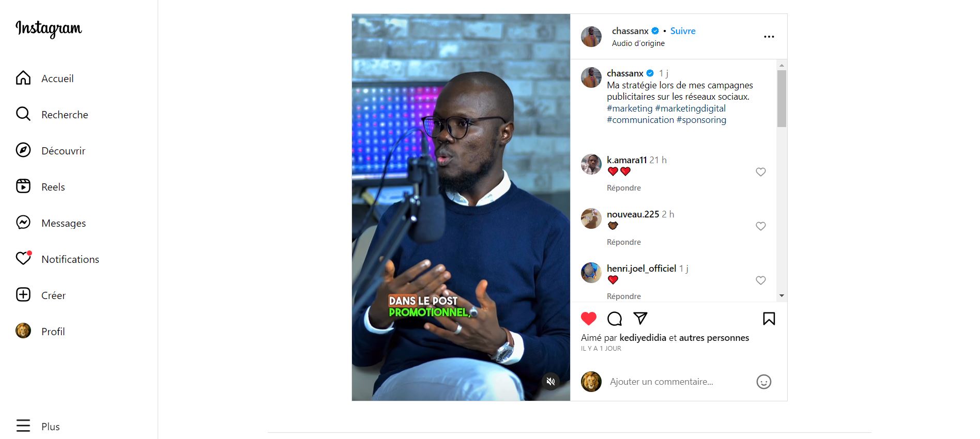Click the Suivre follow link
The height and width of the screenshot is (439, 980).
683,31
